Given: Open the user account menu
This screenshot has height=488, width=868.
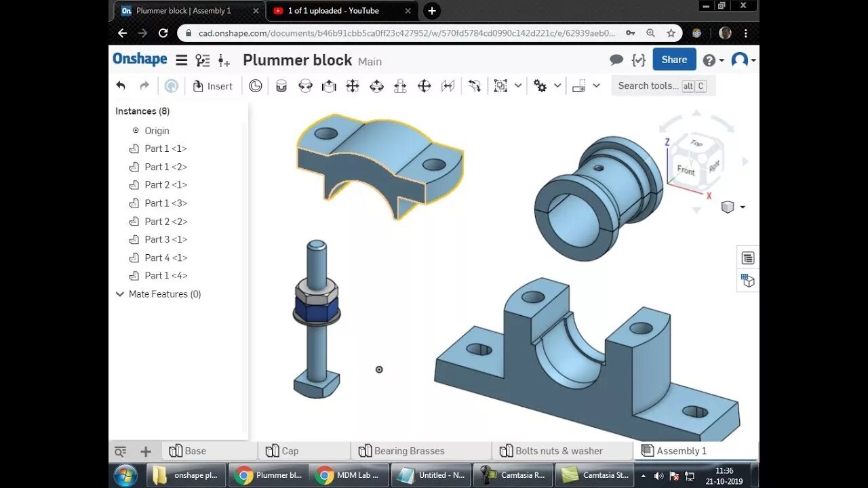Looking at the screenshot, I should pos(743,60).
